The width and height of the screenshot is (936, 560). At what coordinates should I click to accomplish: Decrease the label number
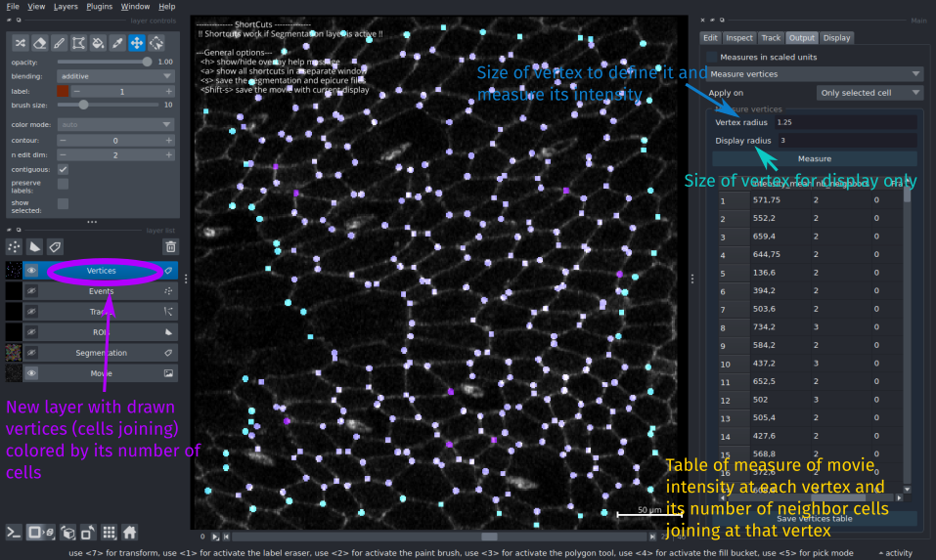76,91
